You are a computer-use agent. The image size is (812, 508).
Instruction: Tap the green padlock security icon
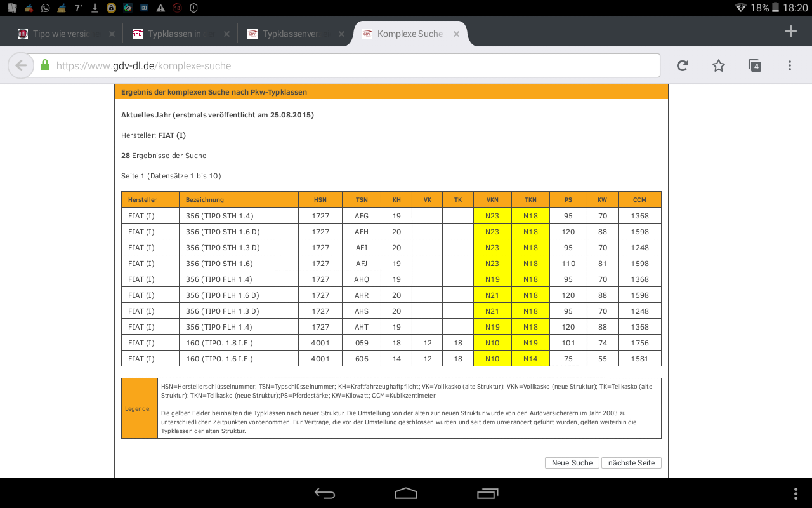[x=44, y=65]
